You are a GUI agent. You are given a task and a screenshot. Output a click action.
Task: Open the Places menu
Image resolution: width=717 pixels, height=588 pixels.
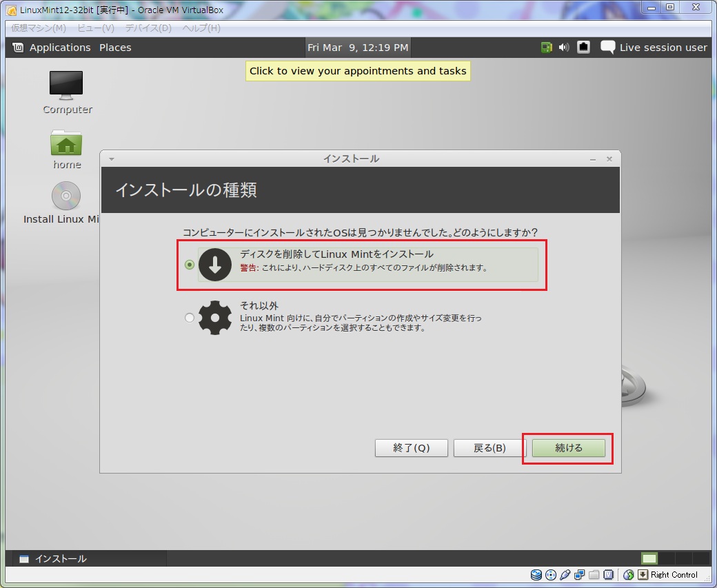point(115,48)
